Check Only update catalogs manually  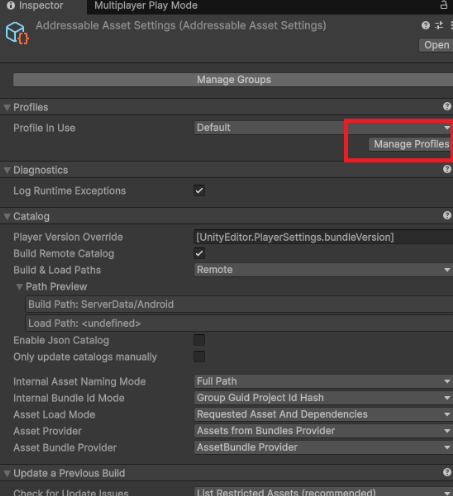point(199,357)
